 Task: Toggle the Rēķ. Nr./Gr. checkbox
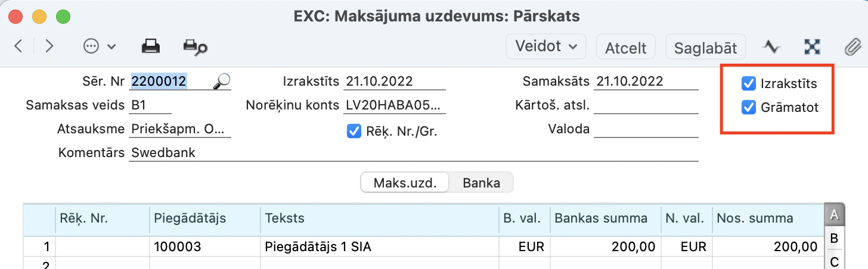(x=354, y=132)
